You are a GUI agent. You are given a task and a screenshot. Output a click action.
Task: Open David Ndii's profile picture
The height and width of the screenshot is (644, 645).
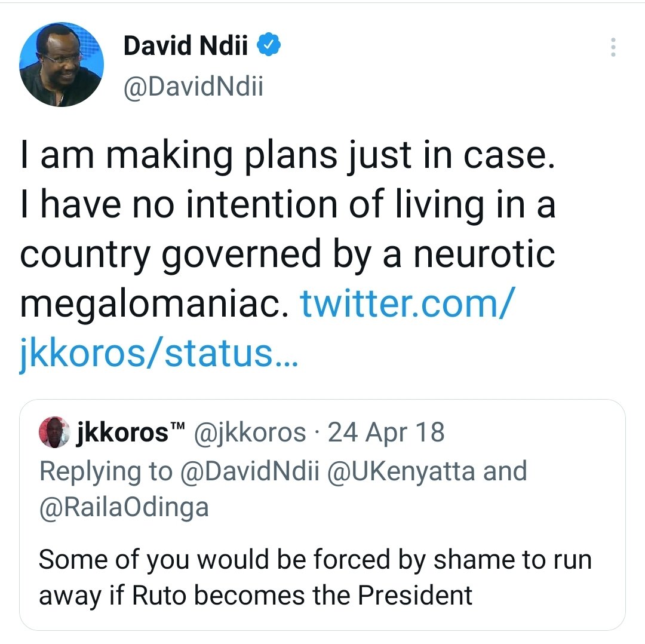[62, 65]
